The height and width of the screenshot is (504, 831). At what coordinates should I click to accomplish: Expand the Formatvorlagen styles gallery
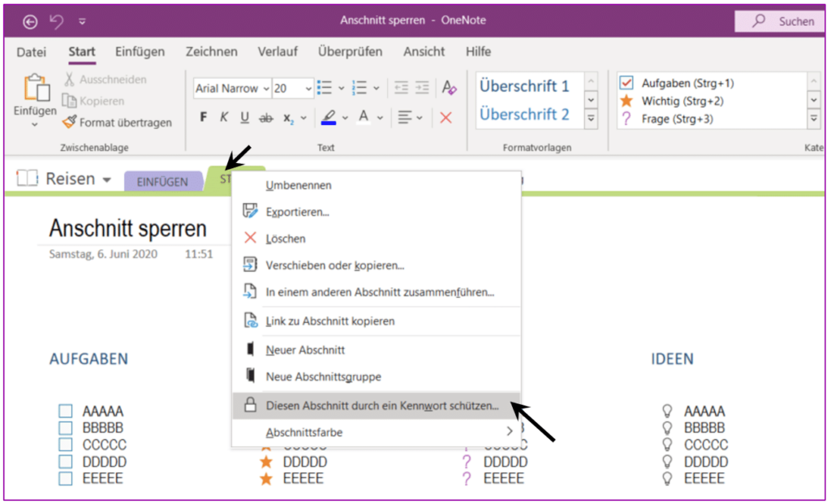point(591,119)
